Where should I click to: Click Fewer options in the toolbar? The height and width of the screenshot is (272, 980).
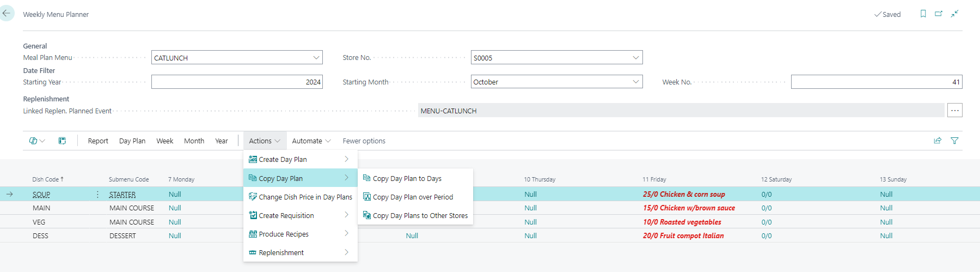[x=364, y=141]
